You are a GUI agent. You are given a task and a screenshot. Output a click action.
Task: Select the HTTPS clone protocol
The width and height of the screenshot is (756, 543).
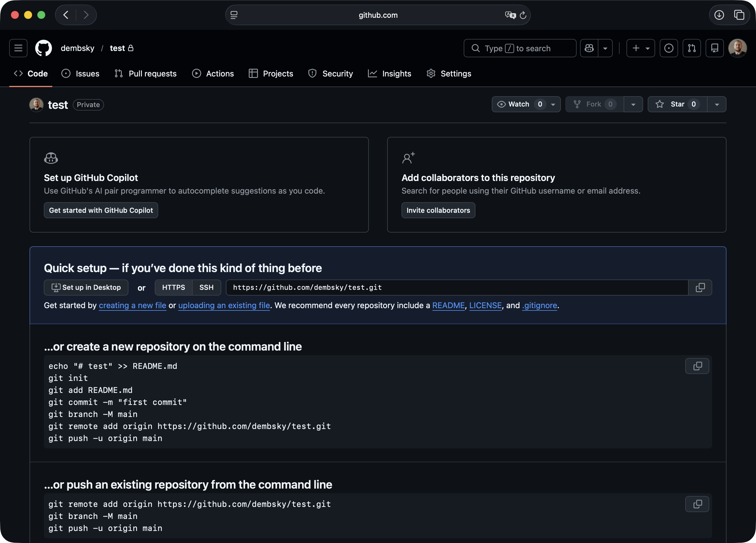(173, 288)
